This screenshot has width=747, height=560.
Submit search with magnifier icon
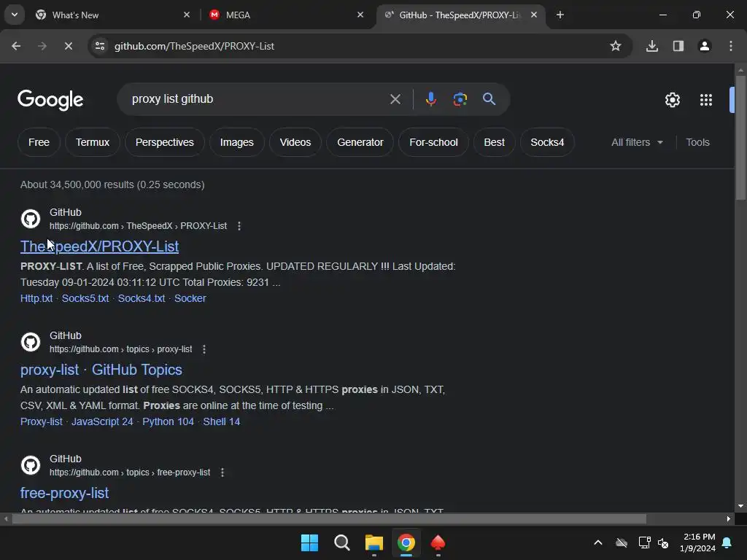tap(489, 99)
